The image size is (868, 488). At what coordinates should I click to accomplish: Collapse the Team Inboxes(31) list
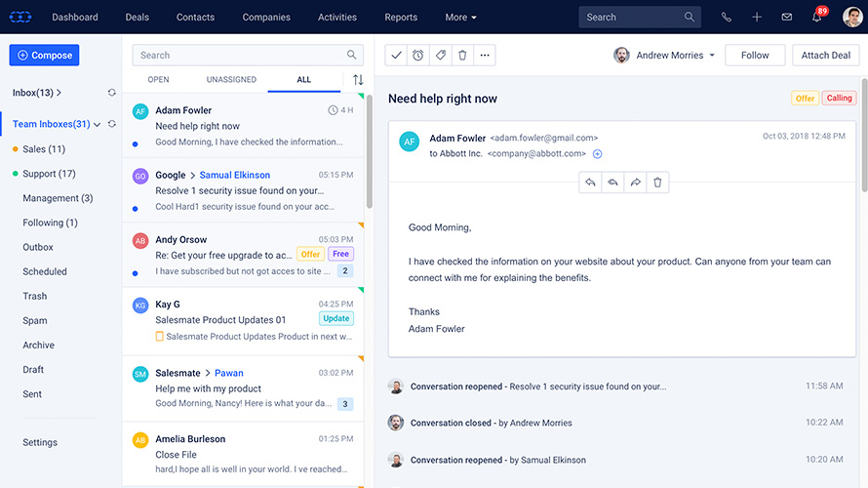(98, 125)
